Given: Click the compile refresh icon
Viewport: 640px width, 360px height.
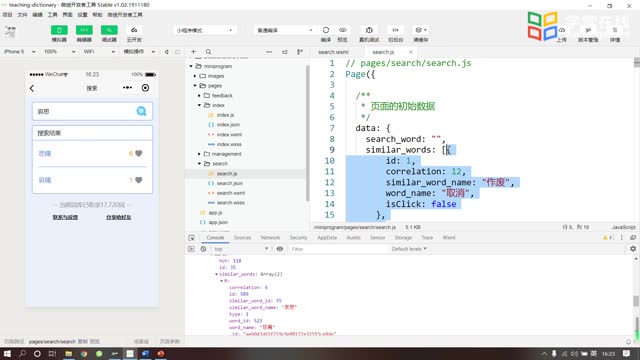Looking at the screenshot, I should click(x=326, y=30).
